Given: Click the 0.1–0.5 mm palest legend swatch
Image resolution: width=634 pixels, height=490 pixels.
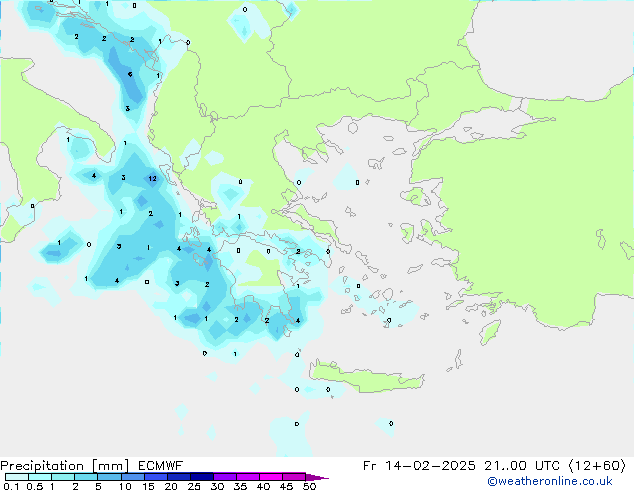Looking at the screenshot, I should tap(17, 477).
